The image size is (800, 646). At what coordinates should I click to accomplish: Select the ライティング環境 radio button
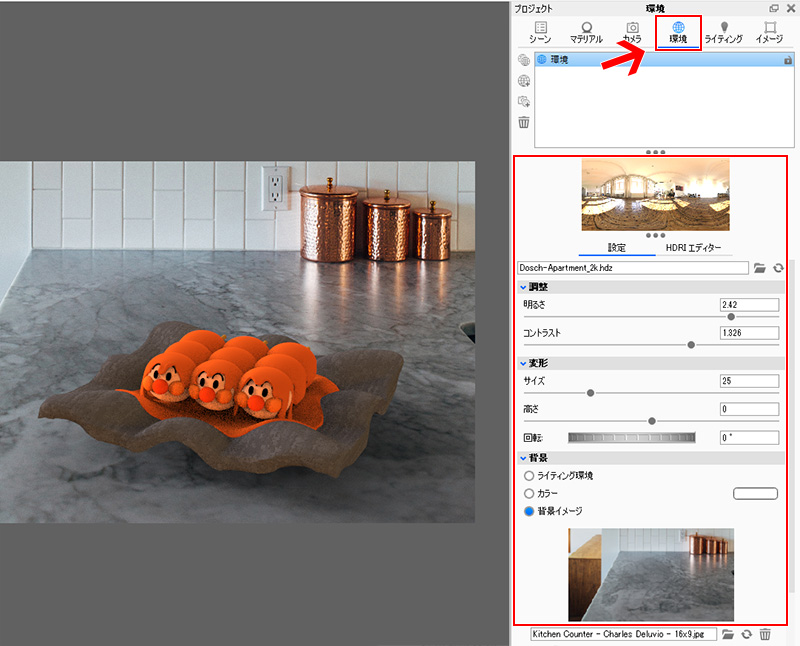tap(529, 476)
